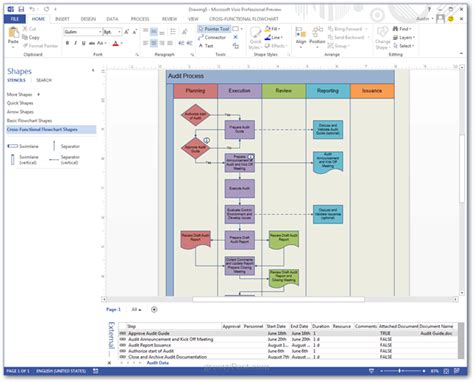Toggle bullet list formatting
This screenshot has width=474, height=382.
click(x=173, y=32)
